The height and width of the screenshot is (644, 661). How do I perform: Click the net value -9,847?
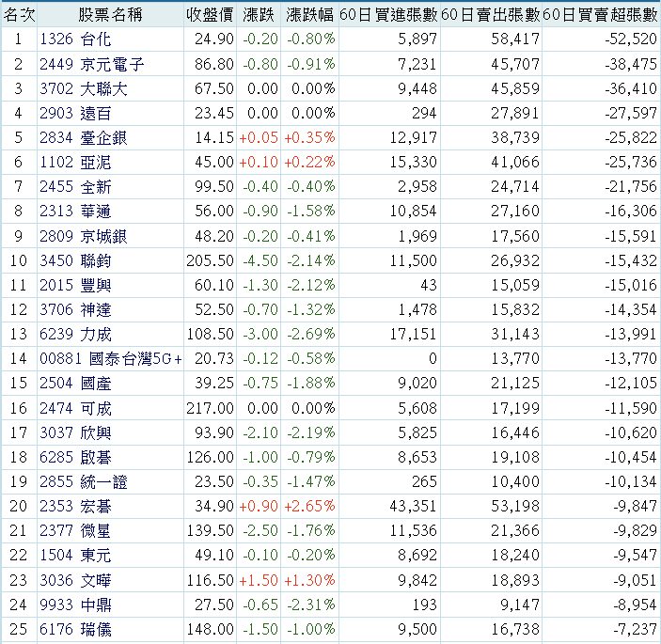(x=636, y=506)
